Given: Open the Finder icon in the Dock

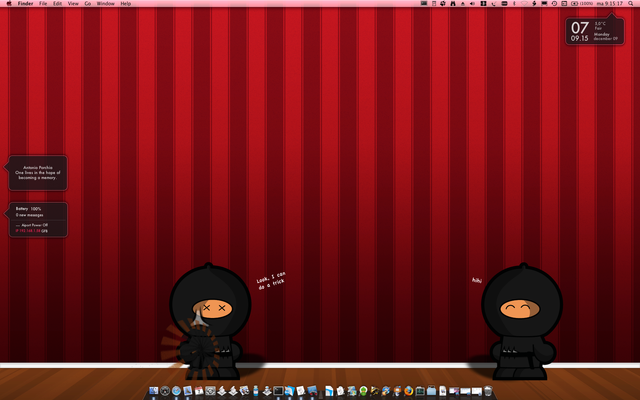Looking at the screenshot, I should tap(153, 390).
